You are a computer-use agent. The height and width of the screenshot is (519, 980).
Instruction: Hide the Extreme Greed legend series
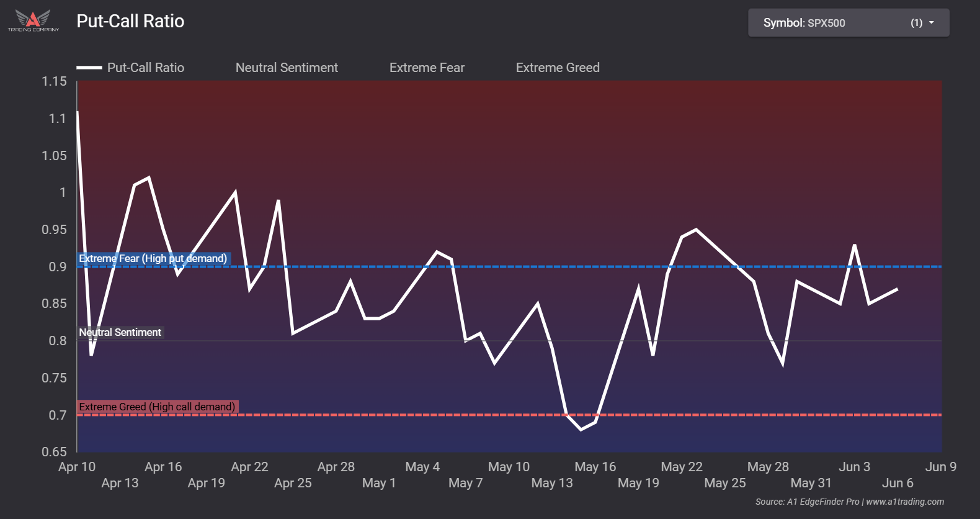557,68
